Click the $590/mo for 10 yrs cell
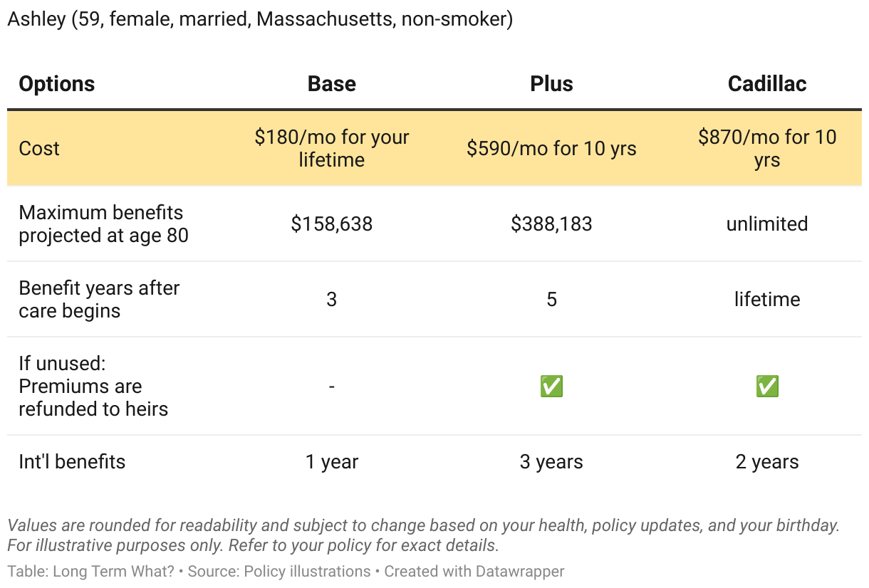Screen dimensions: 869x588 (551, 148)
